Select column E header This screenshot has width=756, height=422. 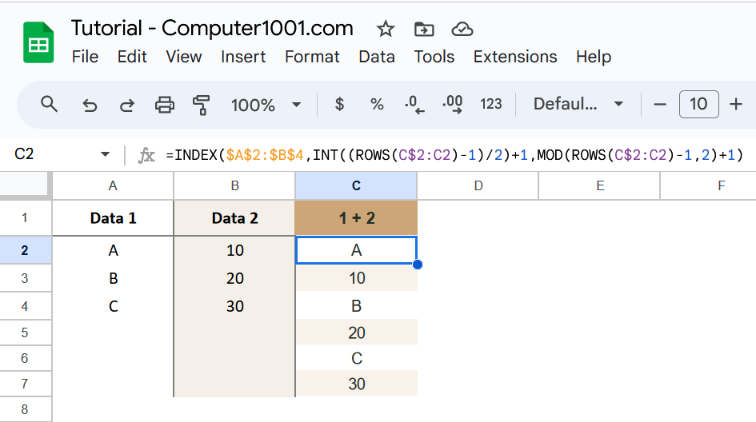[599, 186]
